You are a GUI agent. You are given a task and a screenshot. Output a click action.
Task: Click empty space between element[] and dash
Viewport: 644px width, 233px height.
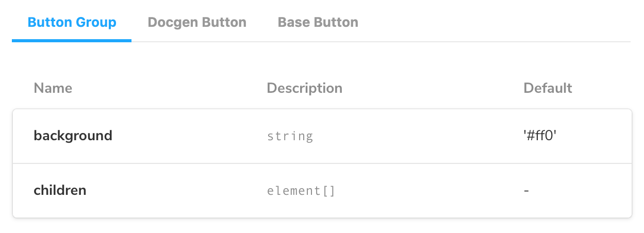pyautogui.click(x=428, y=191)
